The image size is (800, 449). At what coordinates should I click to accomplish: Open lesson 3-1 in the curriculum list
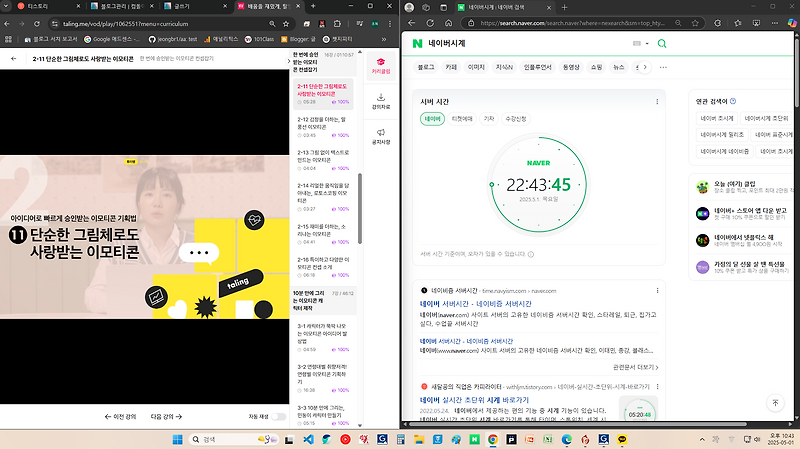323,337
